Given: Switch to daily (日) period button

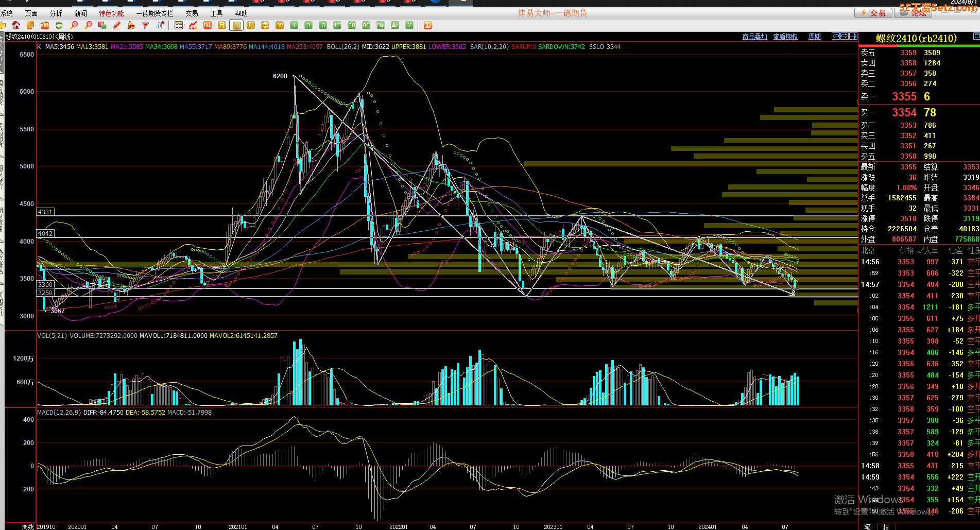Looking at the screenshot, I should (222, 25).
